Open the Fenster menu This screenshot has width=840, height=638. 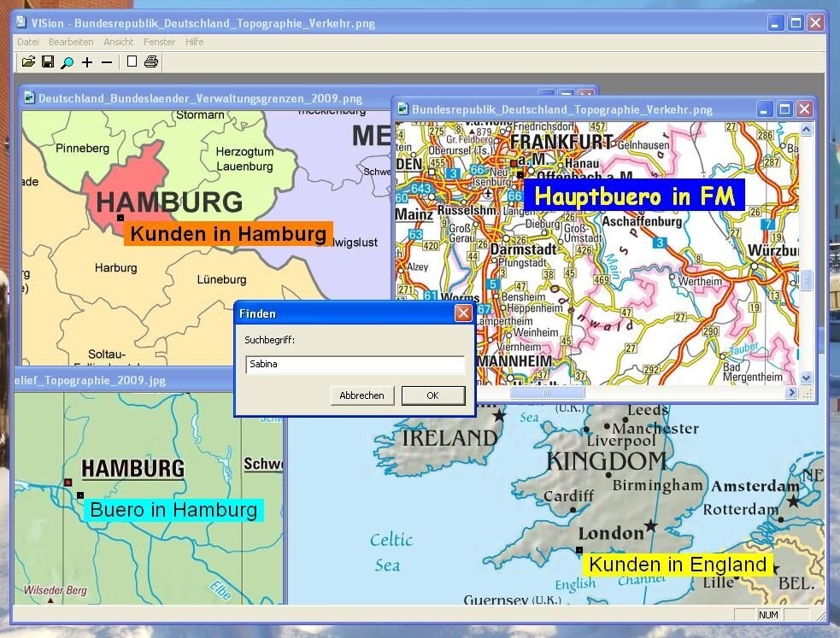pyautogui.click(x=159, y=42)
